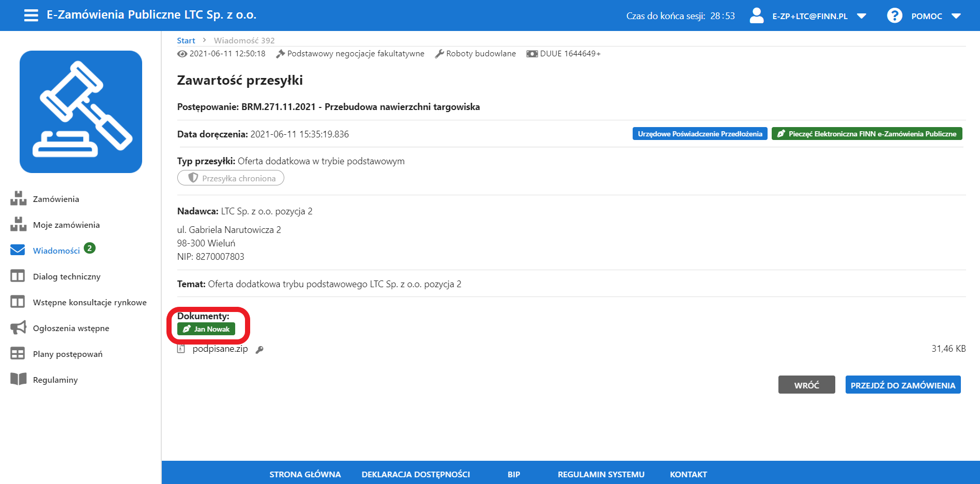Click the unread messages badge 2
The image size is (980, 484).
coord(89,248)
